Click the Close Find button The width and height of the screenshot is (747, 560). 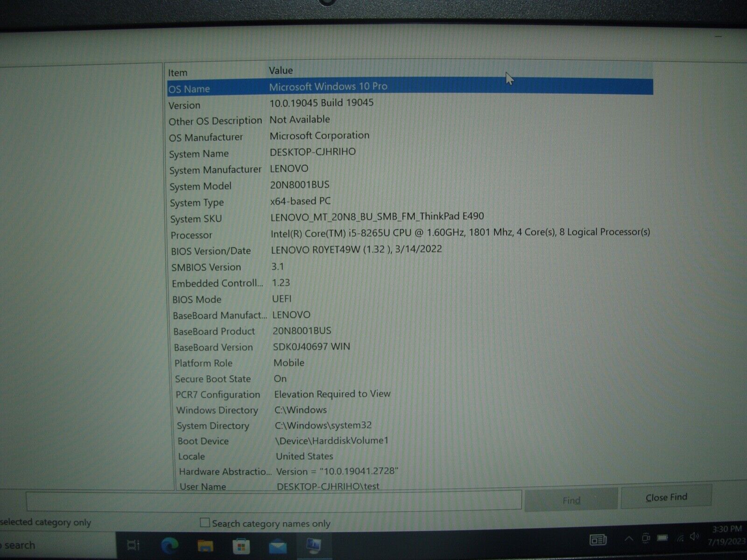point(666,497)
